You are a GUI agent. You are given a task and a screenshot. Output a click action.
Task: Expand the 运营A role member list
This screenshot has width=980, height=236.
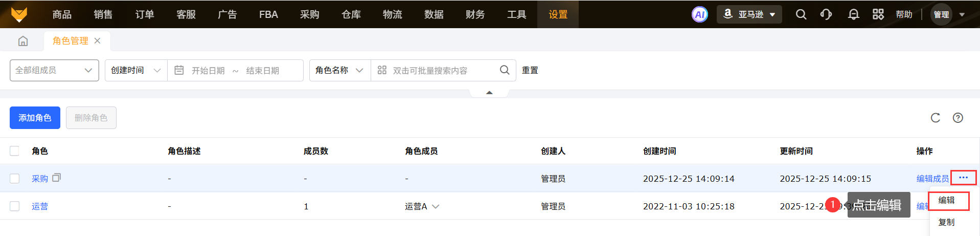coord(436,206)
